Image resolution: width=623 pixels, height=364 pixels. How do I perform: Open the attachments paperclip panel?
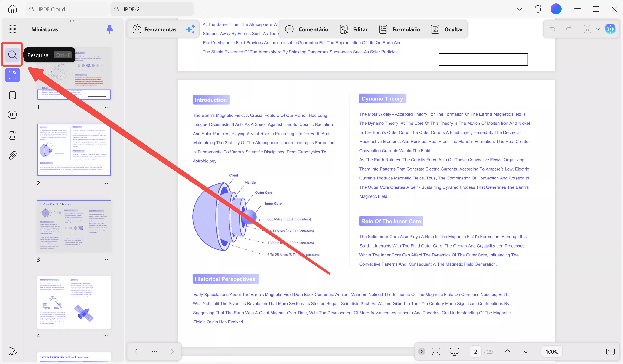(12, 156)
